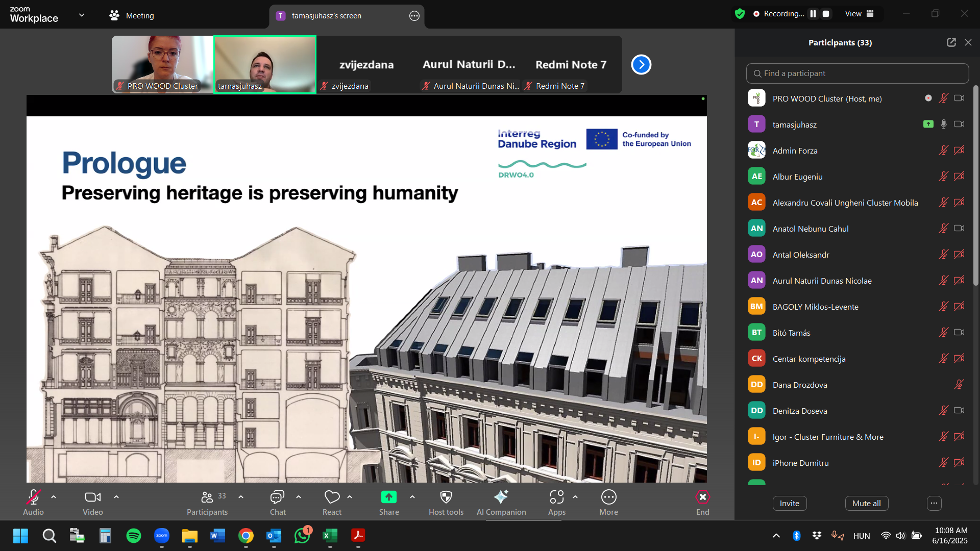Select Redmi Note 7 participant tile
The width and height of the screenshot is (980, 551).
[x=571, y=65]
